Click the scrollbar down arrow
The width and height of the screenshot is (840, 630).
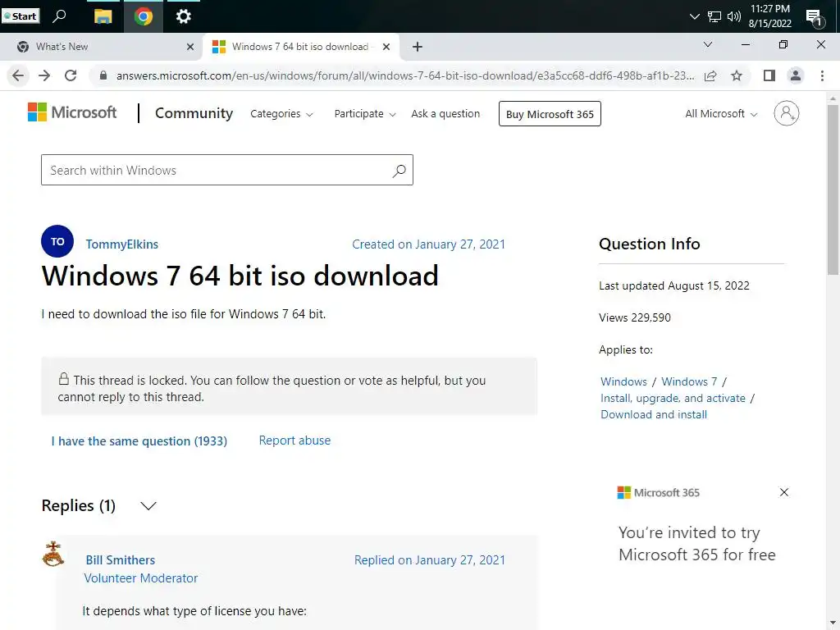tap(833, 623)
